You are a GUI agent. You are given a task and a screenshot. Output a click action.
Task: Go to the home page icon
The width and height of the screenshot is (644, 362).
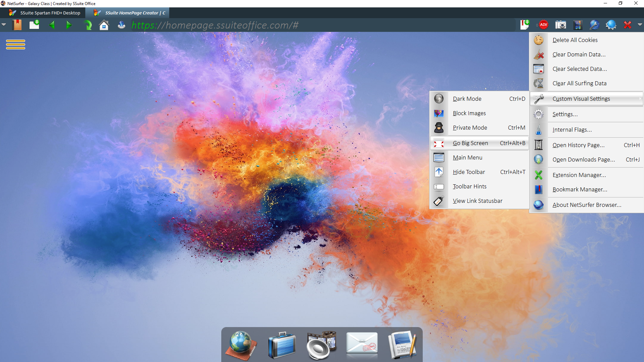104,25
